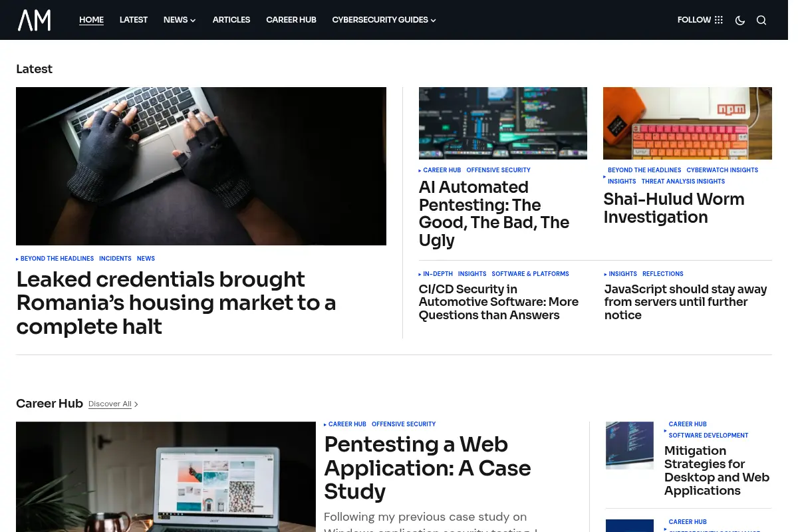The height and width of the screenshot is (532, 798).
Task: Select the Incidents category tag
Action: coord(115,259)
